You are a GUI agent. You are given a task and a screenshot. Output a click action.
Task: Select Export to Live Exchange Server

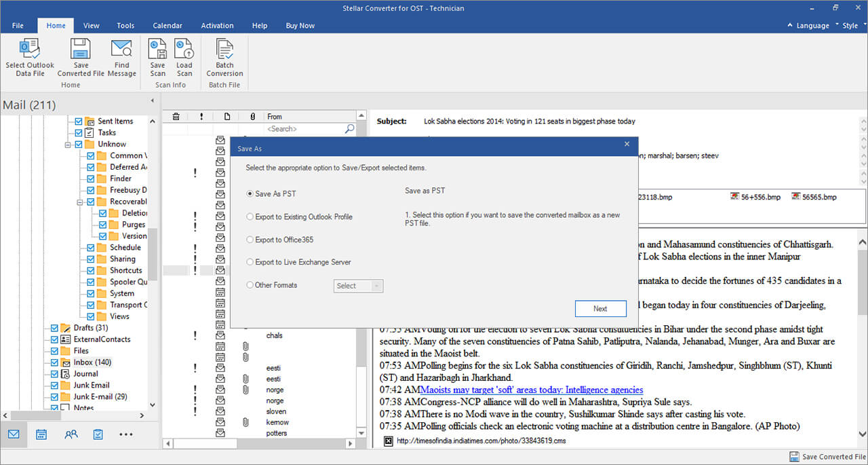pyautogui.click(x=298, y=262)
